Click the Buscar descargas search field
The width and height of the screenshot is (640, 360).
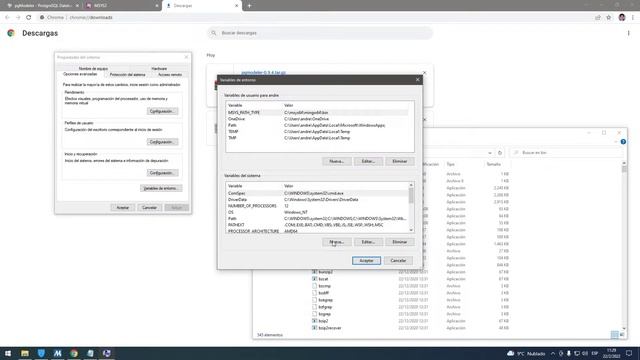(320, 33)
